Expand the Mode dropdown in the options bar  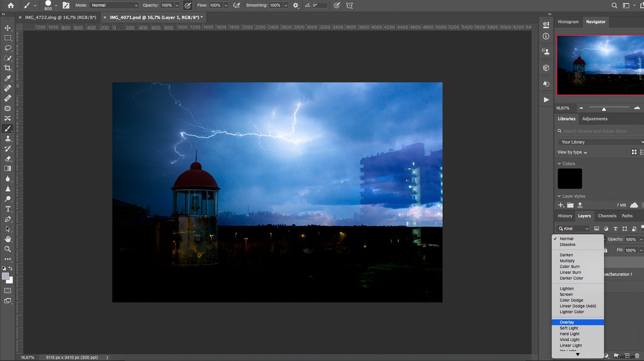click(x=114, y=5)
